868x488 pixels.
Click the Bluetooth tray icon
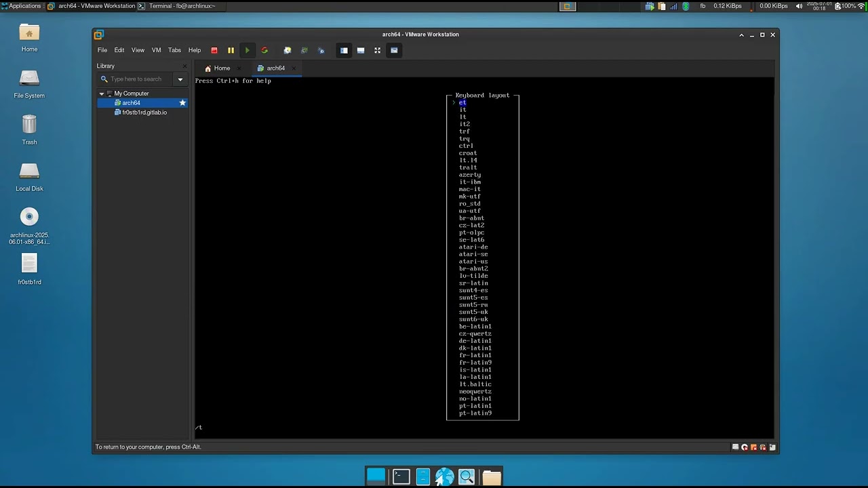point(686,6)
